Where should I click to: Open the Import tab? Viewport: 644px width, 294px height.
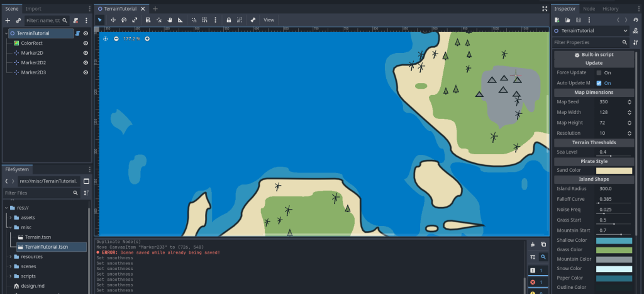(33, 9)
